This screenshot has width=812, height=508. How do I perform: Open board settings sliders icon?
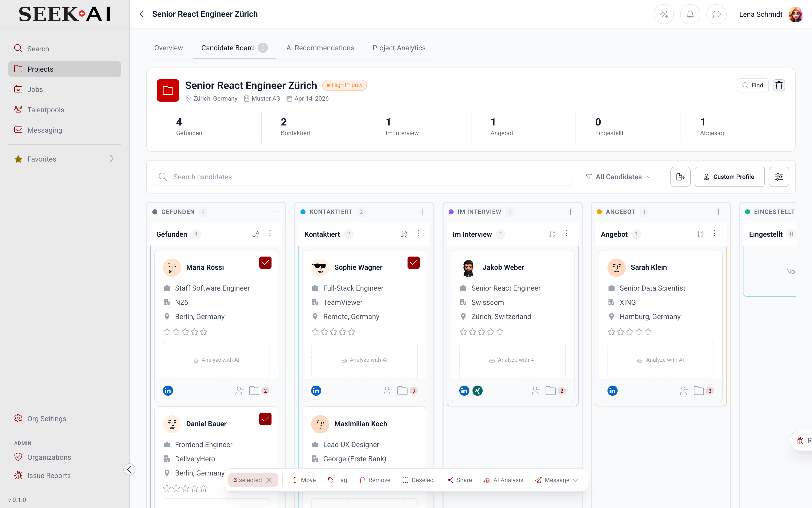coord(779,177)
